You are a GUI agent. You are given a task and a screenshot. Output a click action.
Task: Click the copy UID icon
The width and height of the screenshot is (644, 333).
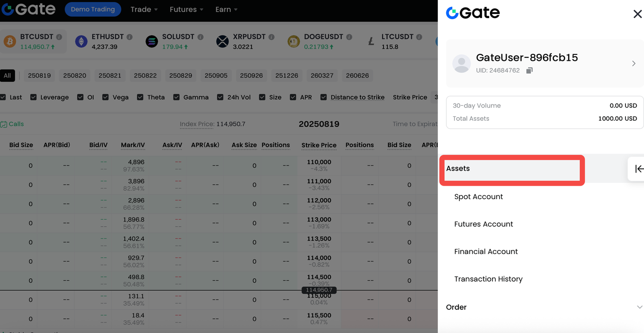point(529,71)
